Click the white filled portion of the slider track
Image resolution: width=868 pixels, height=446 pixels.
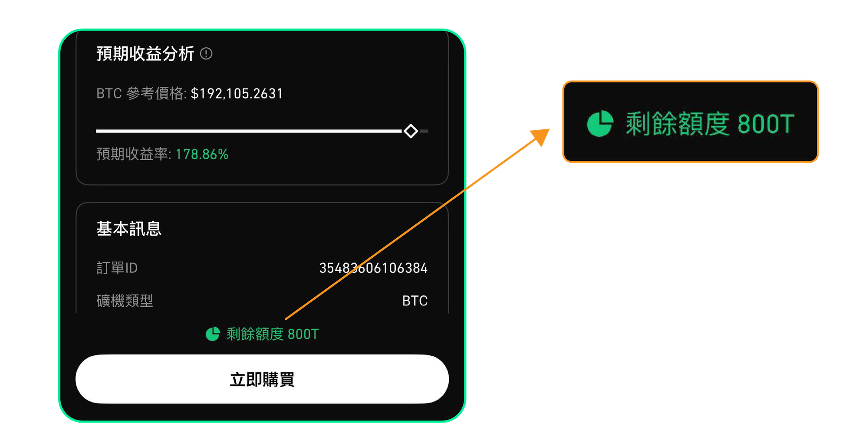(250, 131)
